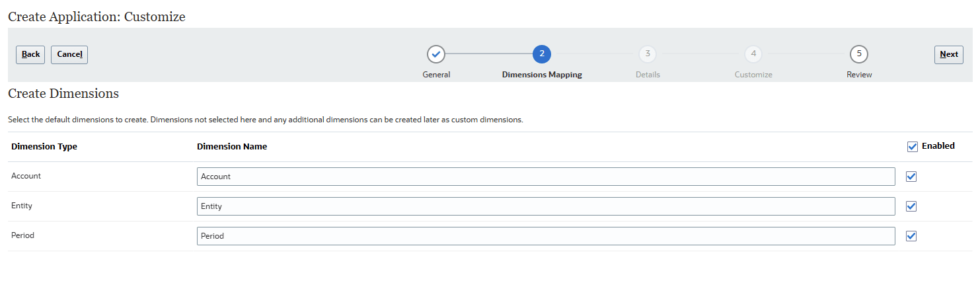
Task: Disable the Entity dimension checkbox
Action: click(x=911, y=206)
